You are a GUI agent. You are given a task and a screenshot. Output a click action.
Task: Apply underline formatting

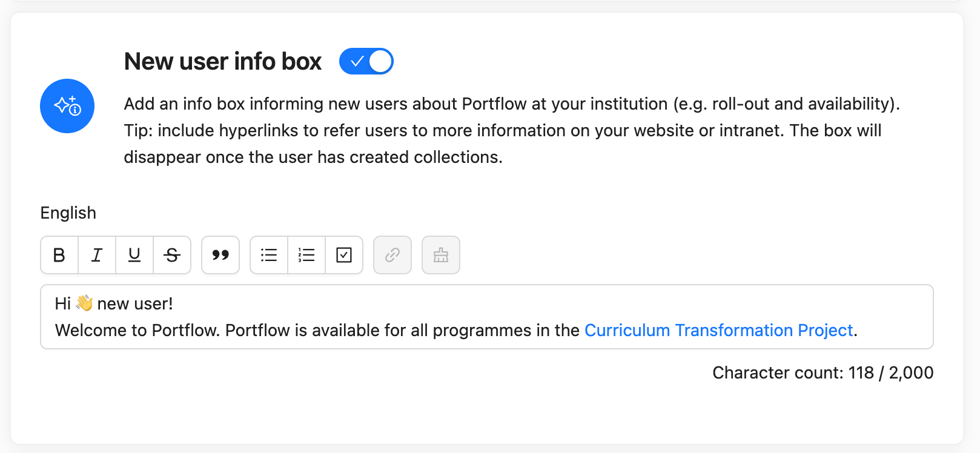click(134, 255)
